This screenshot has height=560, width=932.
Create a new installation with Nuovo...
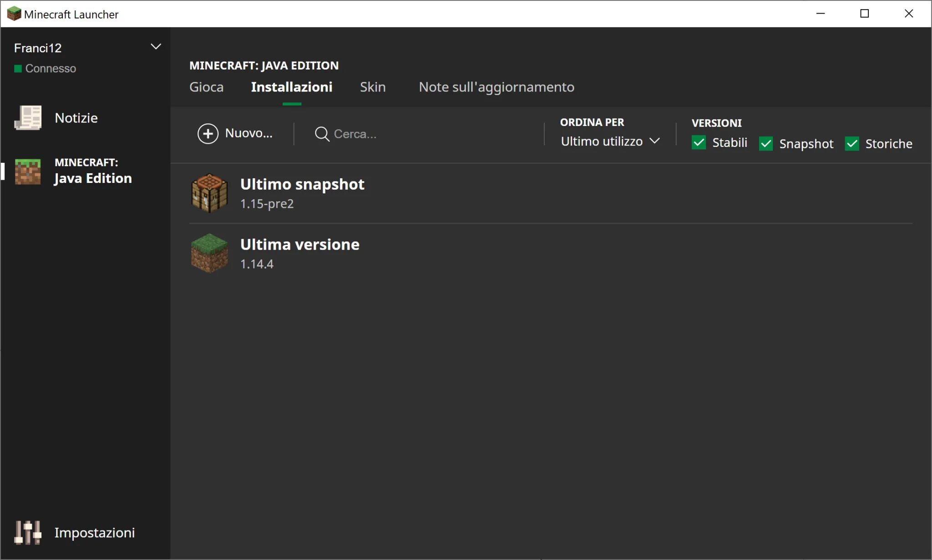[235, 134]
